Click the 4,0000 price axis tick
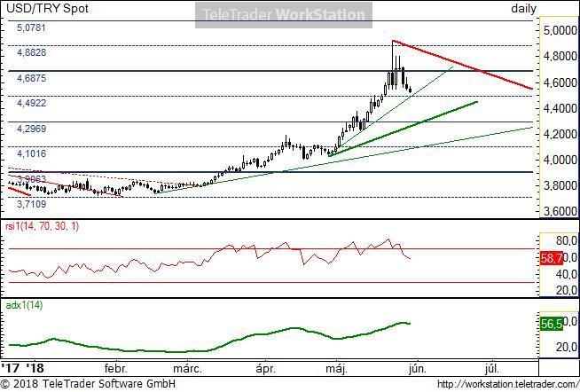580x392 pixels. point(560,160)
